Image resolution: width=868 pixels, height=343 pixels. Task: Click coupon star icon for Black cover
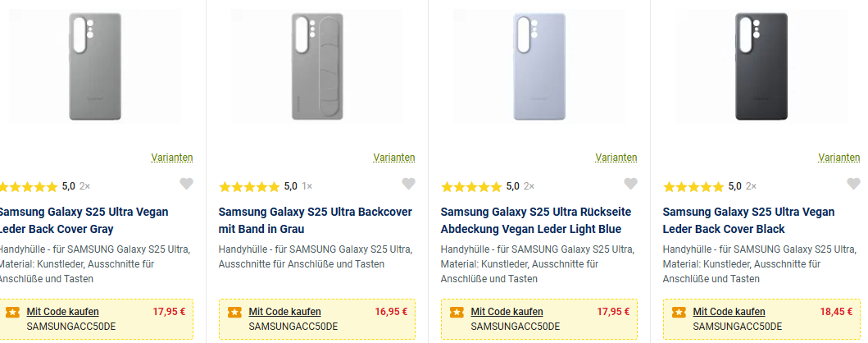coord(679,312)
